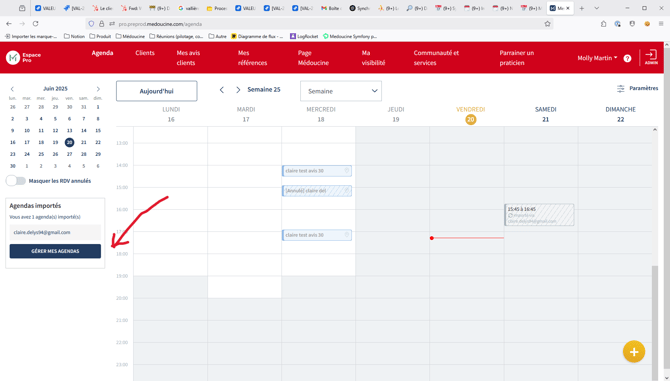Open Parrainer un praticien menu
Screen dimensions: 670x381
point(517,58)
